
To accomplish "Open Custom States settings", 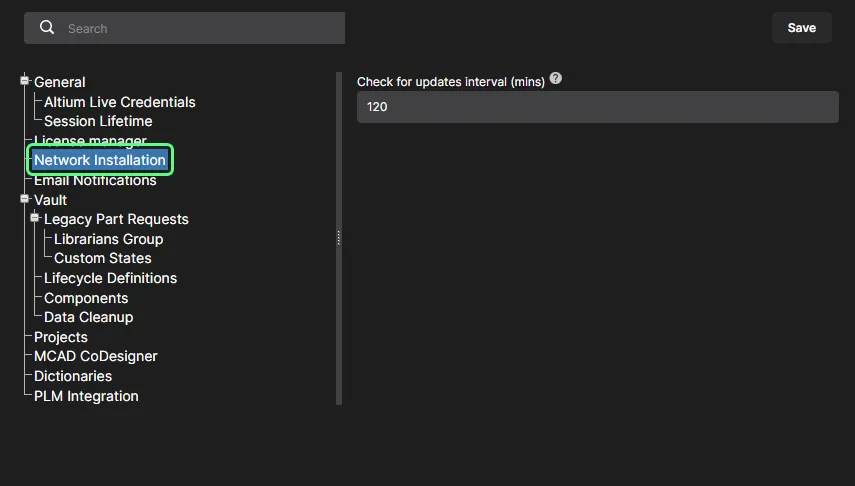I will (102, 258).
